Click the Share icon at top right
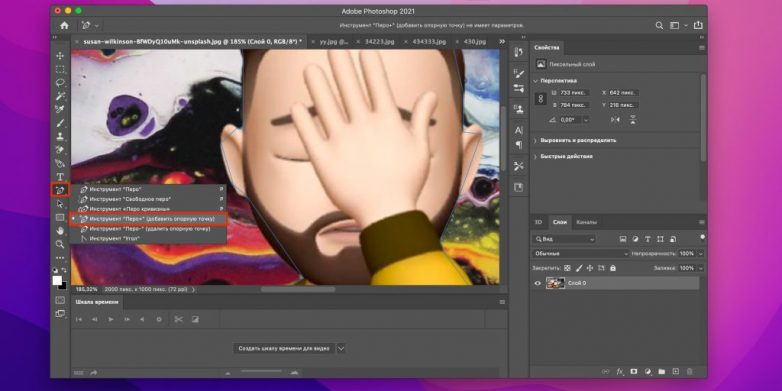Viewport: 782px width, 391px height. coord(698,25)
